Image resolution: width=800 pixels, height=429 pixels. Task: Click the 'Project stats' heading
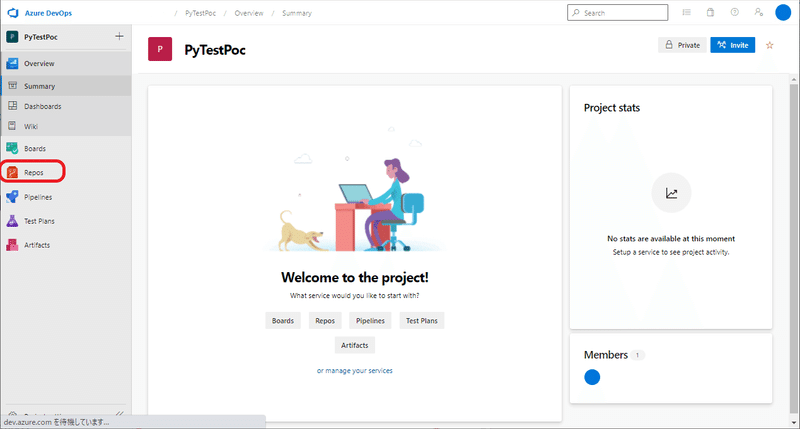point(612,108)
